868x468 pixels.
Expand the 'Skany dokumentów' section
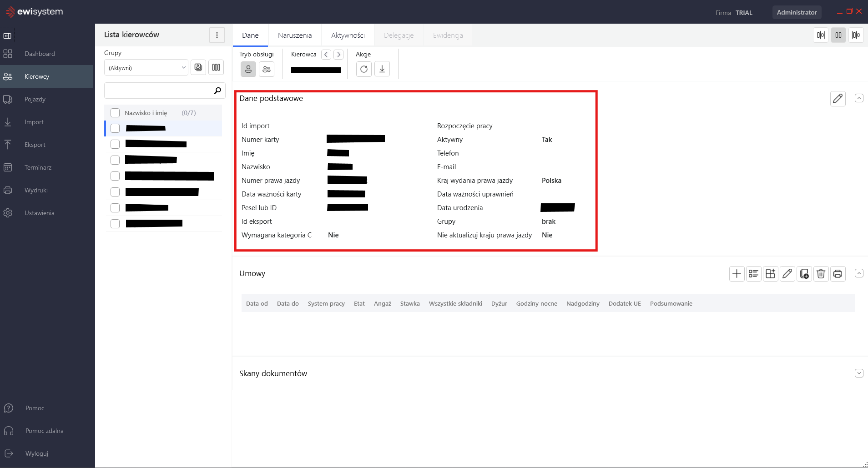(x=858, y=373)
